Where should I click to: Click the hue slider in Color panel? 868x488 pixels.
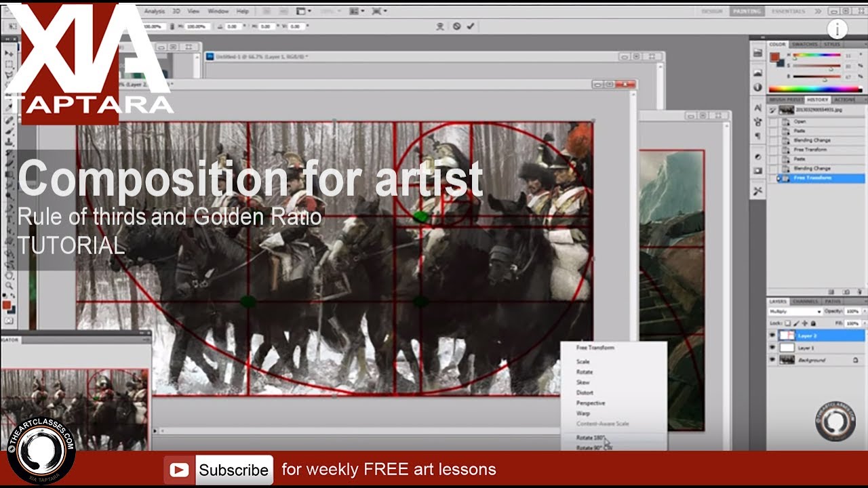(817, 55)
